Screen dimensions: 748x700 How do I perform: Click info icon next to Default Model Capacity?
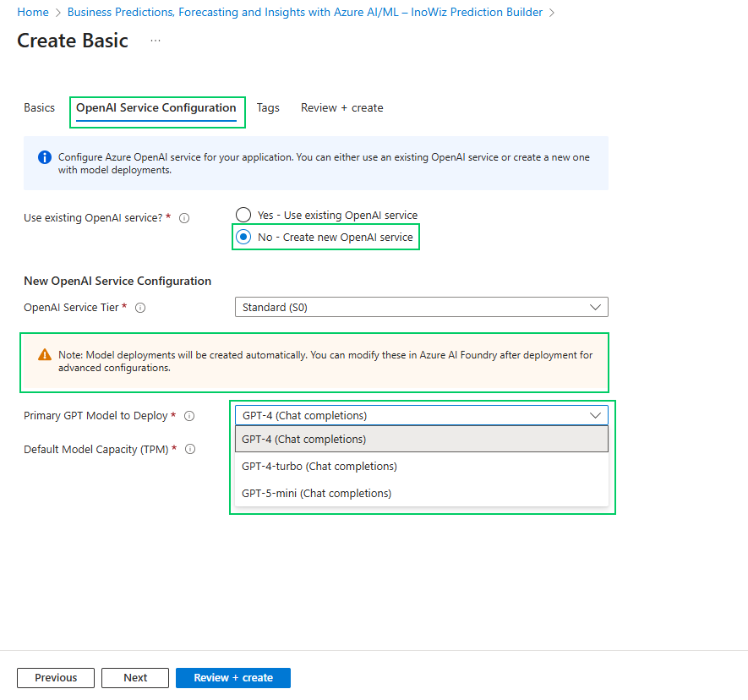click(x=190, y=450)
